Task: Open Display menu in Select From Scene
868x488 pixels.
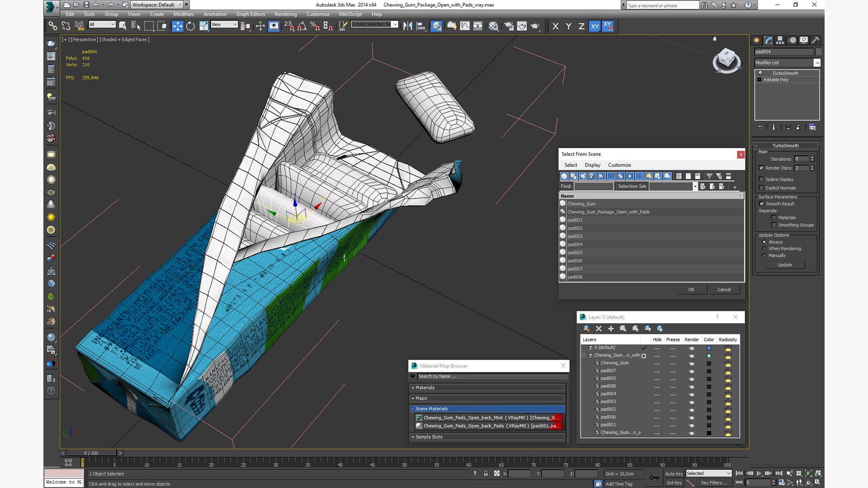Action: pos(592,165)
